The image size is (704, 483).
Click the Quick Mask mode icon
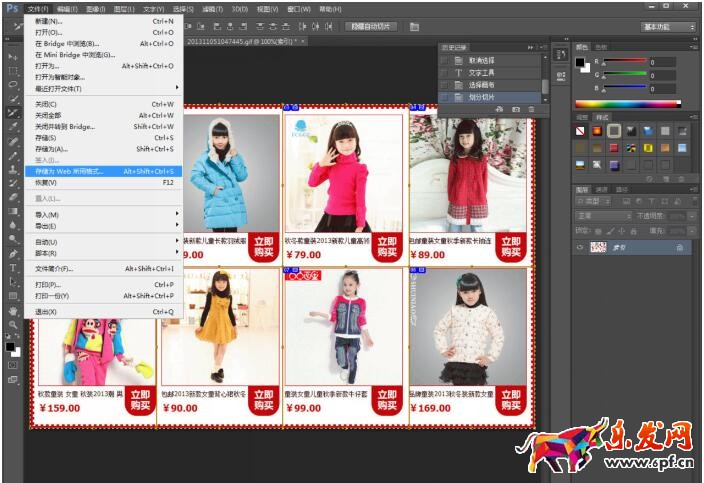(13, 366)
